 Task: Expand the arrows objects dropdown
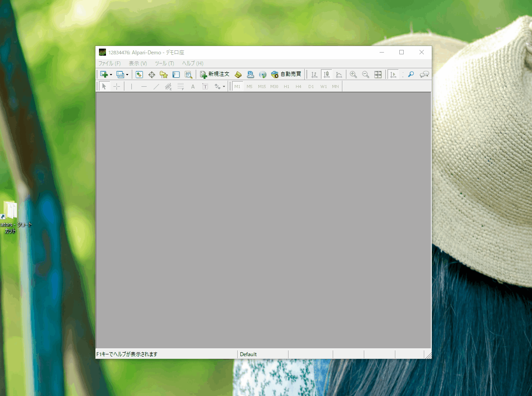pos(224,86)
